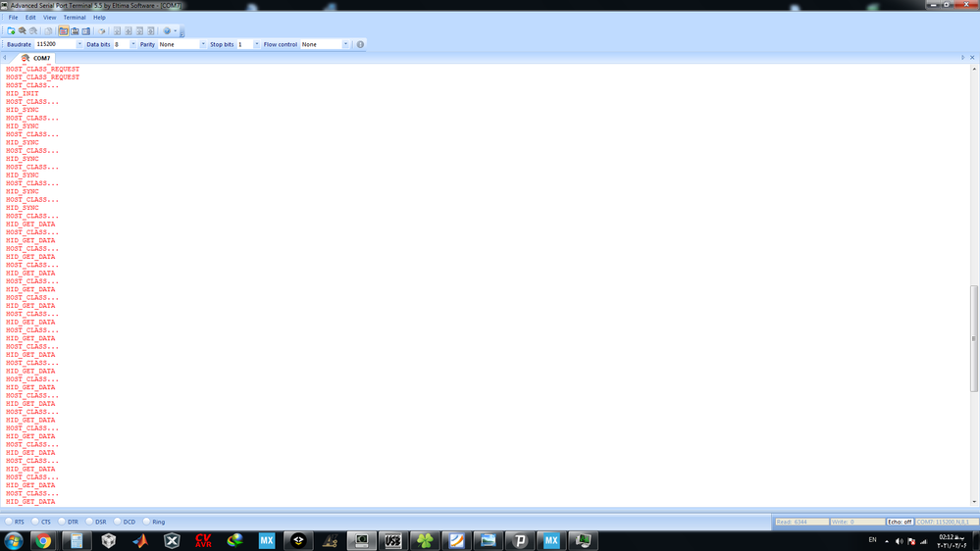Click the scrollbar down arrow

coord(973,502)
